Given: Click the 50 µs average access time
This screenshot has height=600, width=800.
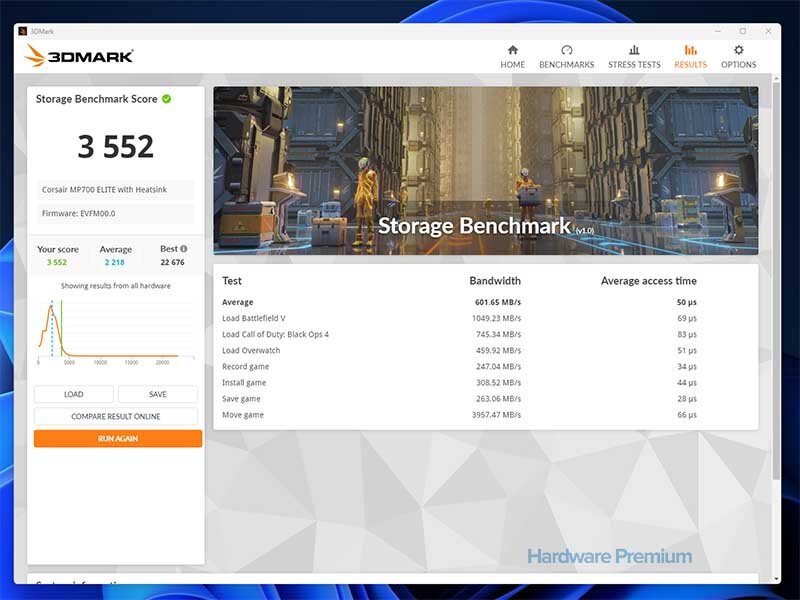Looking at the screenshot, I should (687, 302).
